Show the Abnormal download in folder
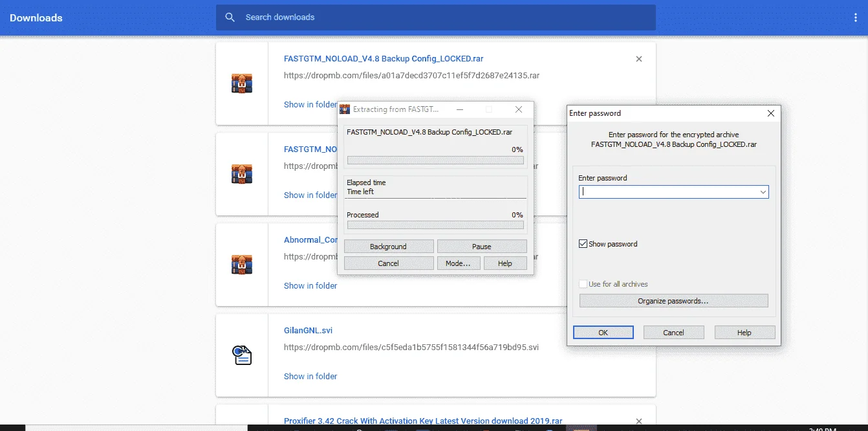The image size is (868, 431). 310,286
